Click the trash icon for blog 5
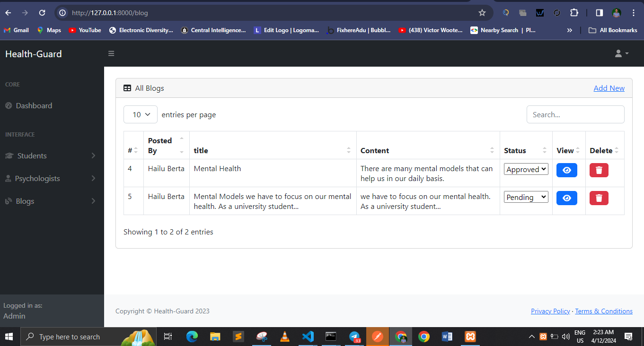 tap(599, 198)
